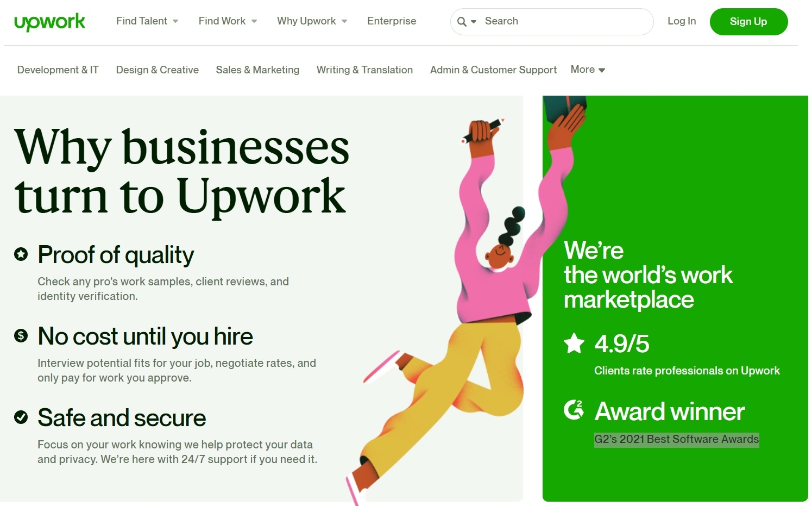
Task: Click the magnifying glass search icon
Action: pos(462,22)
